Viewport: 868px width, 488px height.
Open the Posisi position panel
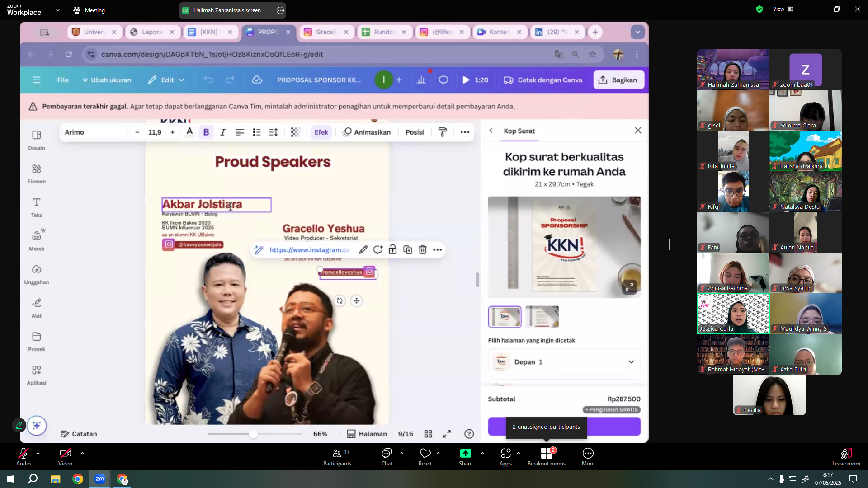(415, 132)
